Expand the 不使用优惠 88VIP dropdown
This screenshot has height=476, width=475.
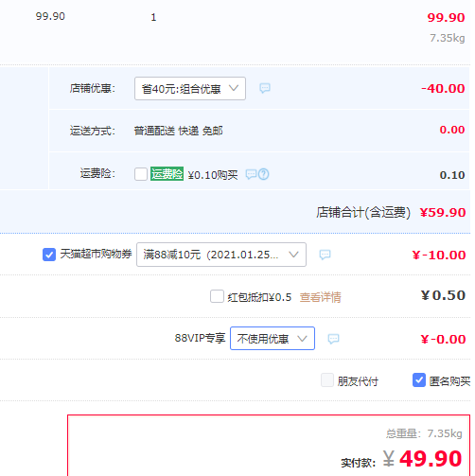273,339
